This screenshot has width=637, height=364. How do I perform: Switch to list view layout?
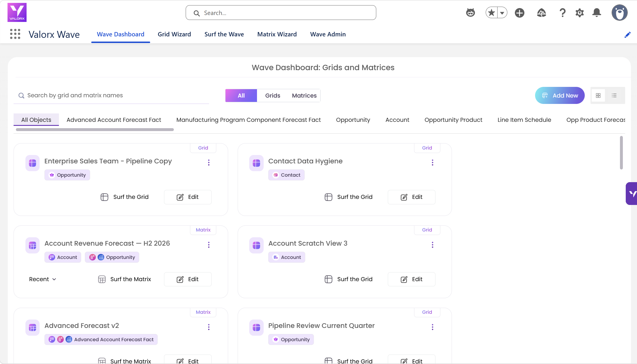coord(614,96)
